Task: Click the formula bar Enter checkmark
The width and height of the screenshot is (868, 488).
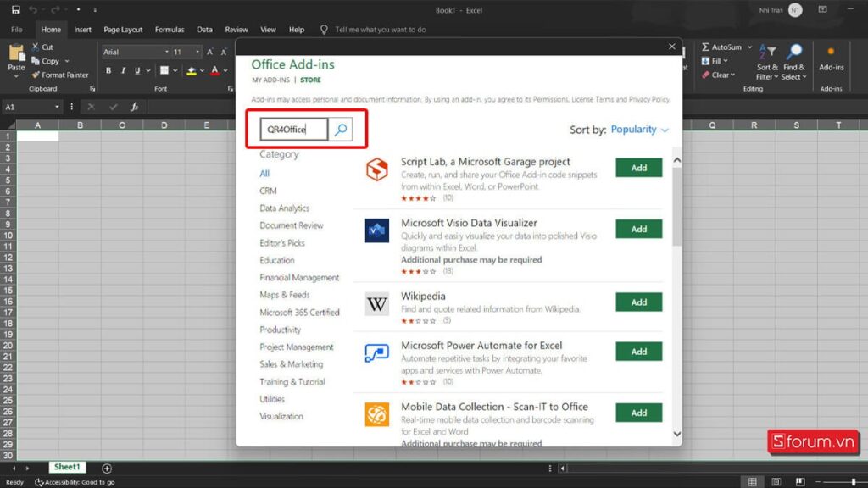Action: (x=114, y=107)
